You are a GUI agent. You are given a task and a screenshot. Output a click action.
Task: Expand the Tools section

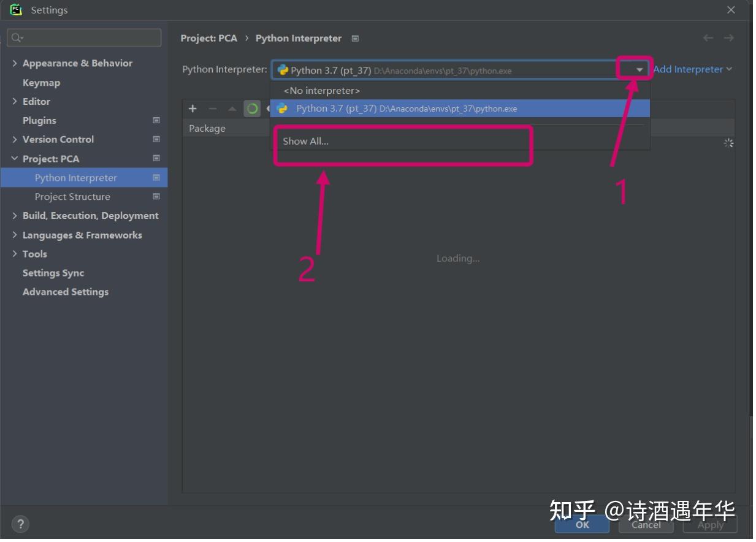(15, 254)
